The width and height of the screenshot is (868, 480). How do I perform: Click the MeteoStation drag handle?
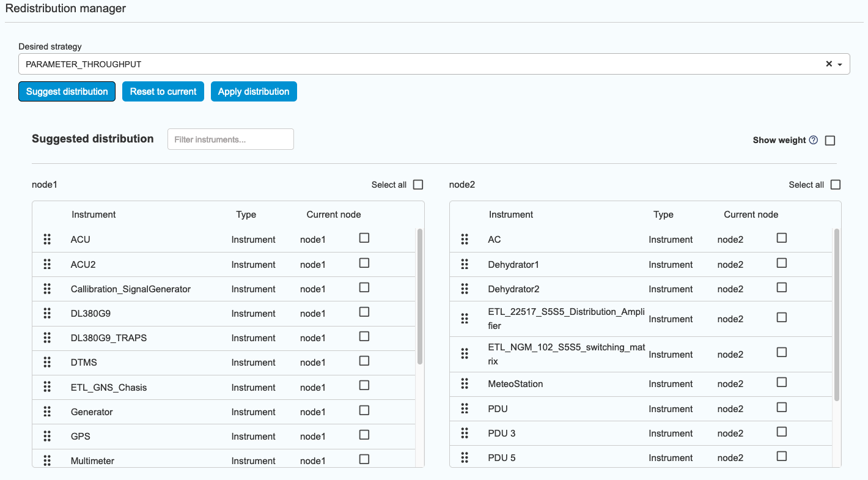(465, 383)
